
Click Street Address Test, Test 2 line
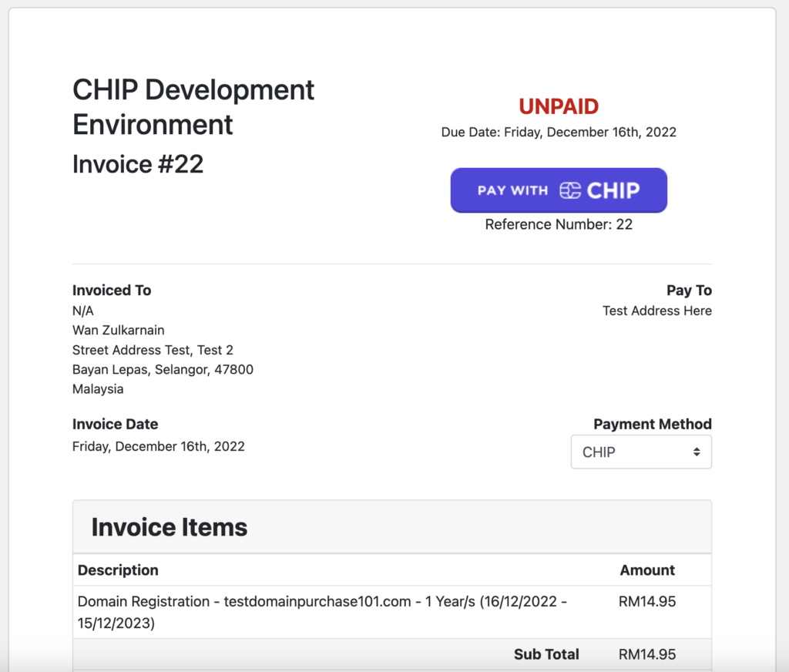pyautogui.click(x=153, y=350)
